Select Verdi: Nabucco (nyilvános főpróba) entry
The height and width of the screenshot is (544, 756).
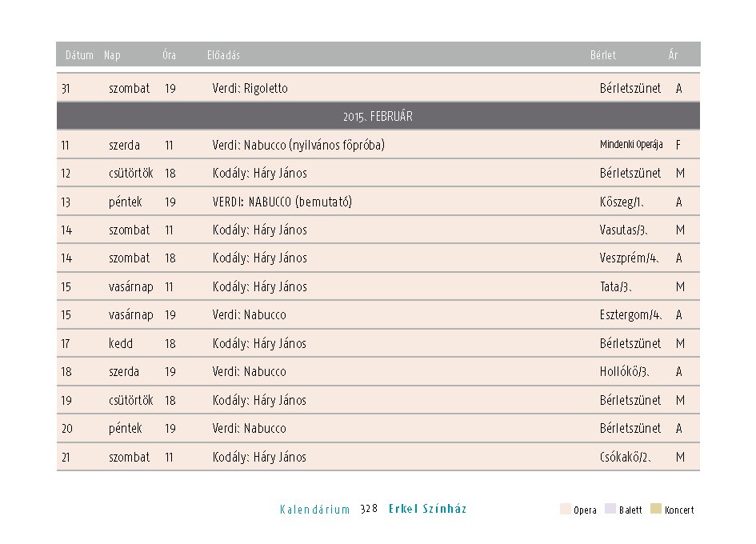298,145
